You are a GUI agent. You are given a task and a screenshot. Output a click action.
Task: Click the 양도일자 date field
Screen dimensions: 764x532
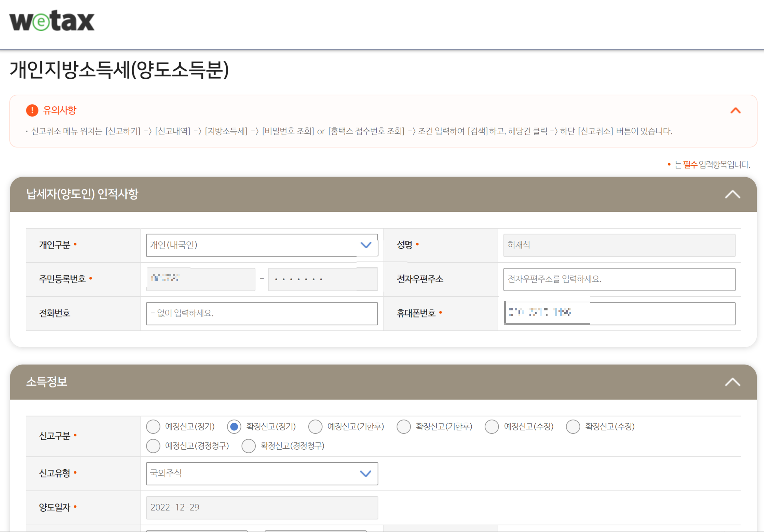262,507
